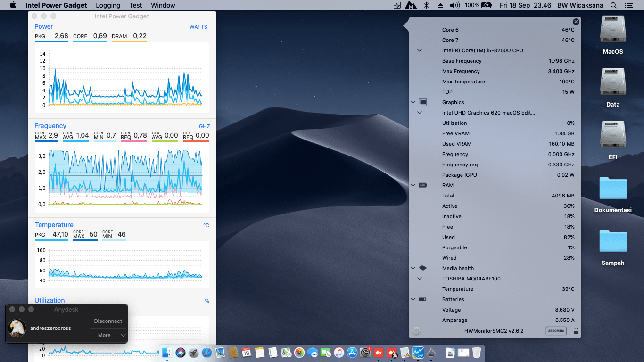The width and height of the screenshot is (644, 362).
Task: Open the More dropdown in Anydesk
Action: (108, 335)
